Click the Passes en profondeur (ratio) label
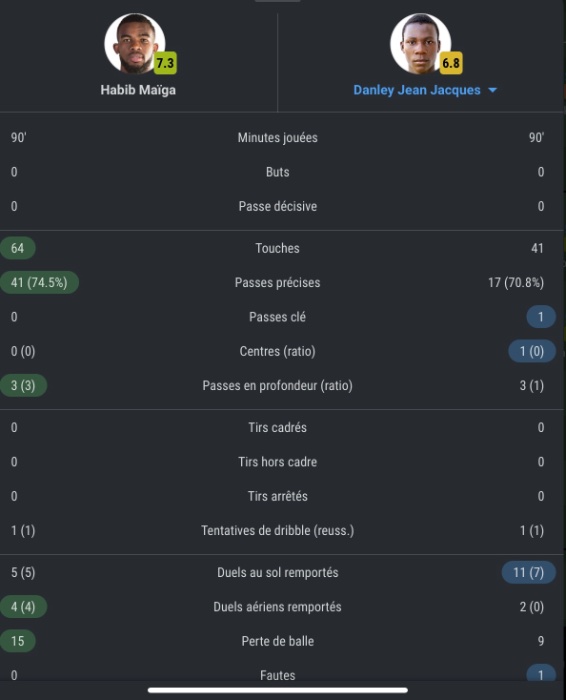Image resolution: width=566 pixels, height=700 pixels. (x=278, y=386)
